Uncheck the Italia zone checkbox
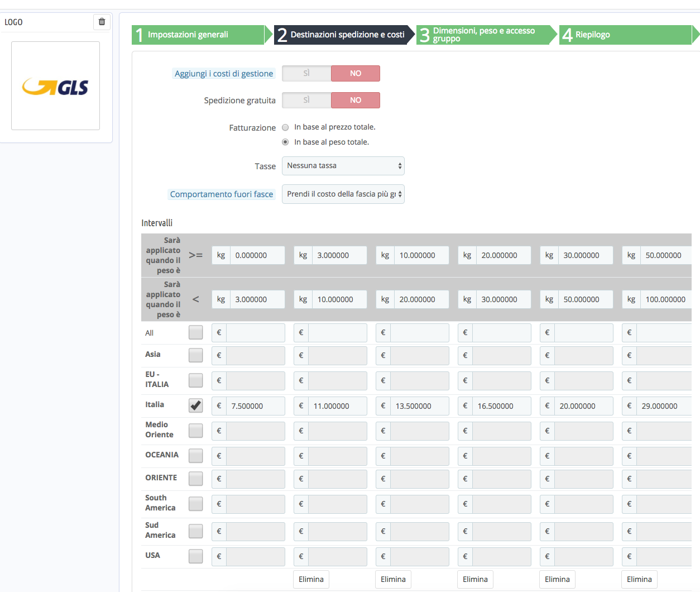The width and height of the screenshot is (700, 592). tap(195, 405)
